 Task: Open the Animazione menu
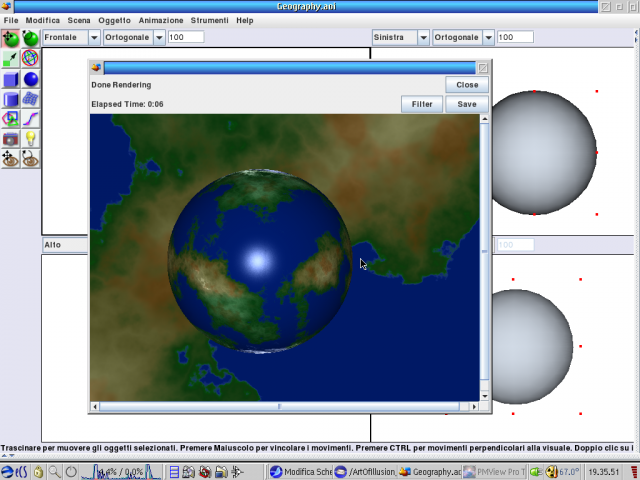[x=161, y=20]
